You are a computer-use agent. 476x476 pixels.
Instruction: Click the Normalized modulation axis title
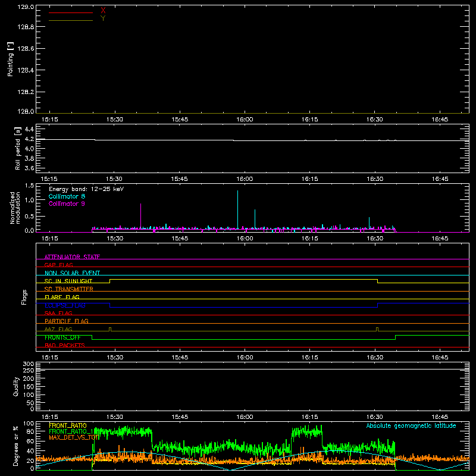click(x=15, y=208)
